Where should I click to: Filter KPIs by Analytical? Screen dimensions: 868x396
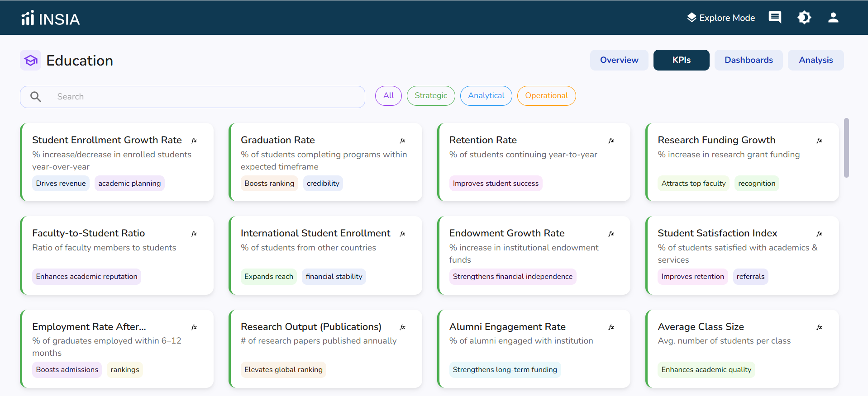[x=486, y=96]
